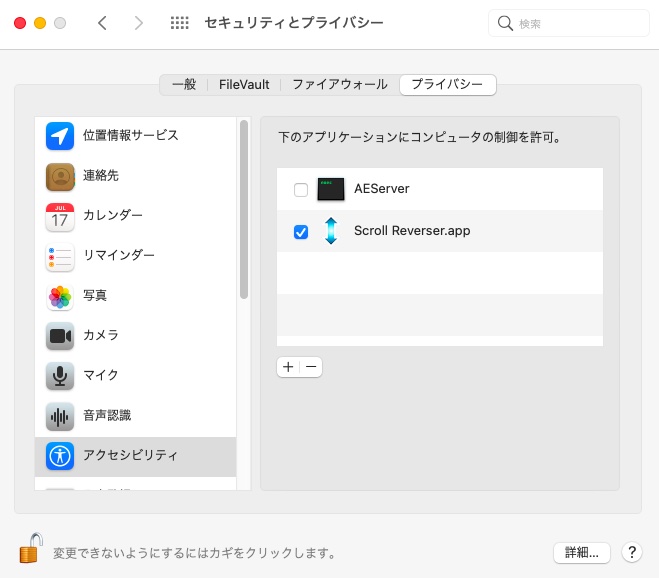Screen dimensions: 659x578
Task: Select the Scroll Reverser.app name
Action: point(412,231)
